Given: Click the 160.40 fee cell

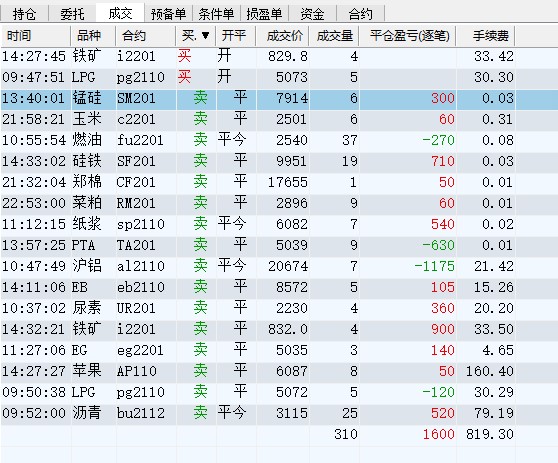Looking at the screenshot, I should pyautogui.click(x=490, y=371).
